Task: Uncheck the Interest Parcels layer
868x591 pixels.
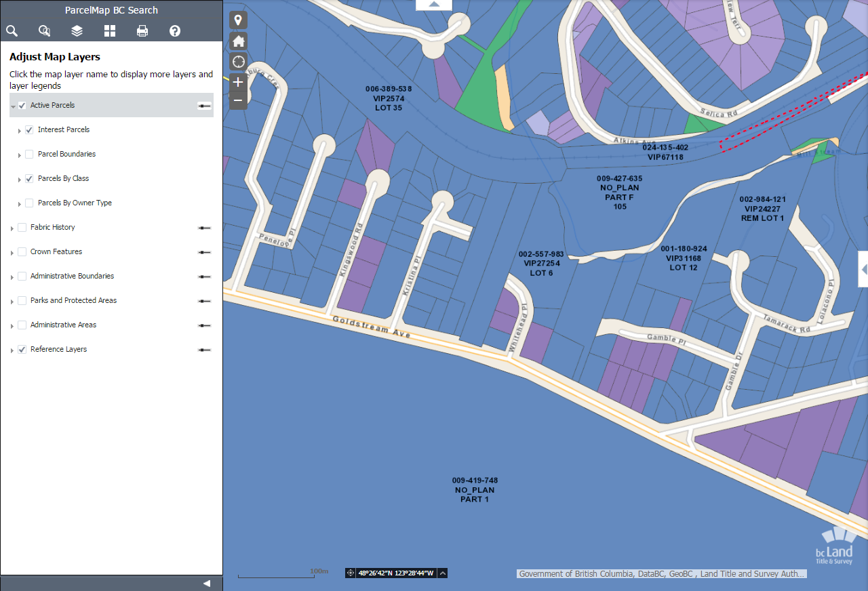Action: (28, 129)
